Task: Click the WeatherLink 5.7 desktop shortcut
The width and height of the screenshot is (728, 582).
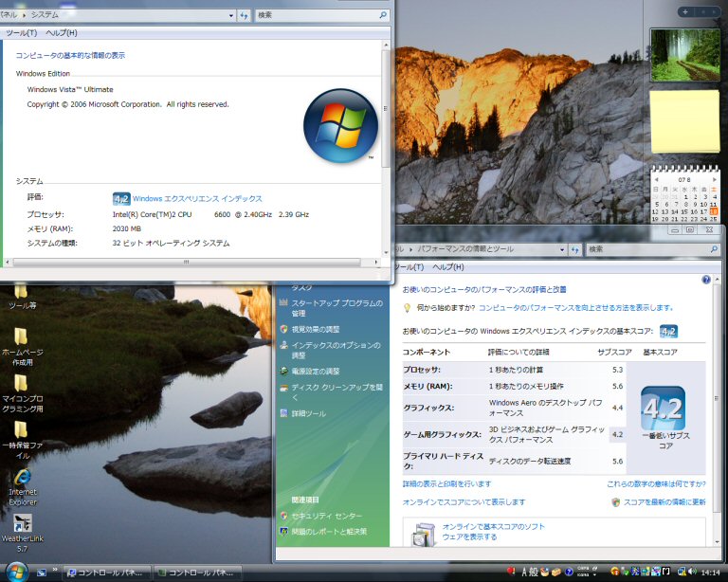Action: click(22, 533)
